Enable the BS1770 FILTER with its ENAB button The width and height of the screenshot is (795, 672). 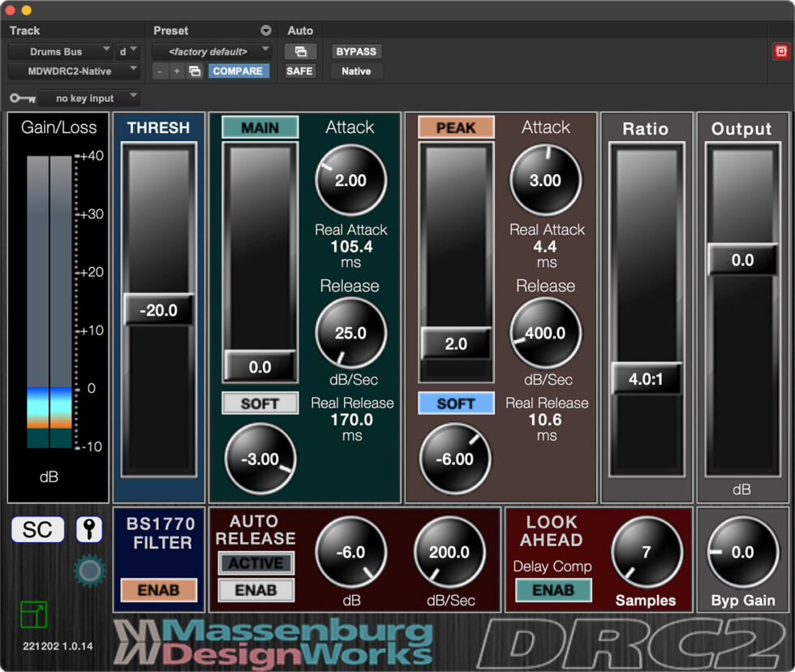pyautogui.click(x=158, y=591)
